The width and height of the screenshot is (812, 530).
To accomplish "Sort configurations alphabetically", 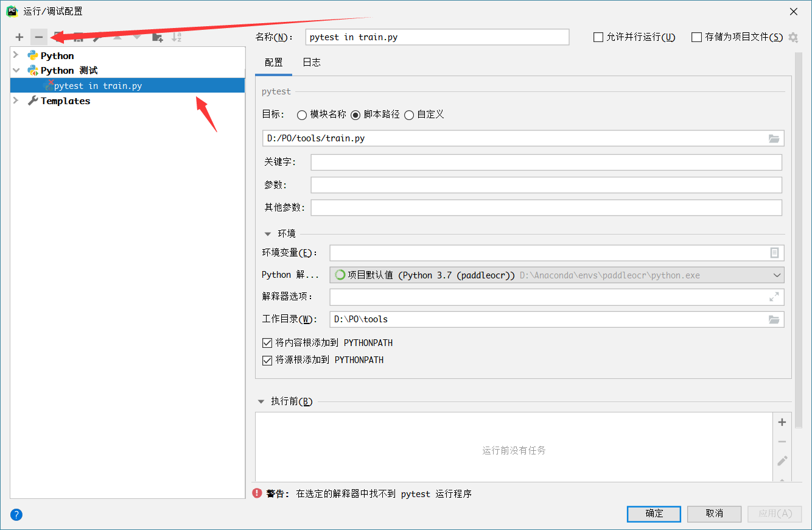I will pyautogui.click(x=177, y=37).
